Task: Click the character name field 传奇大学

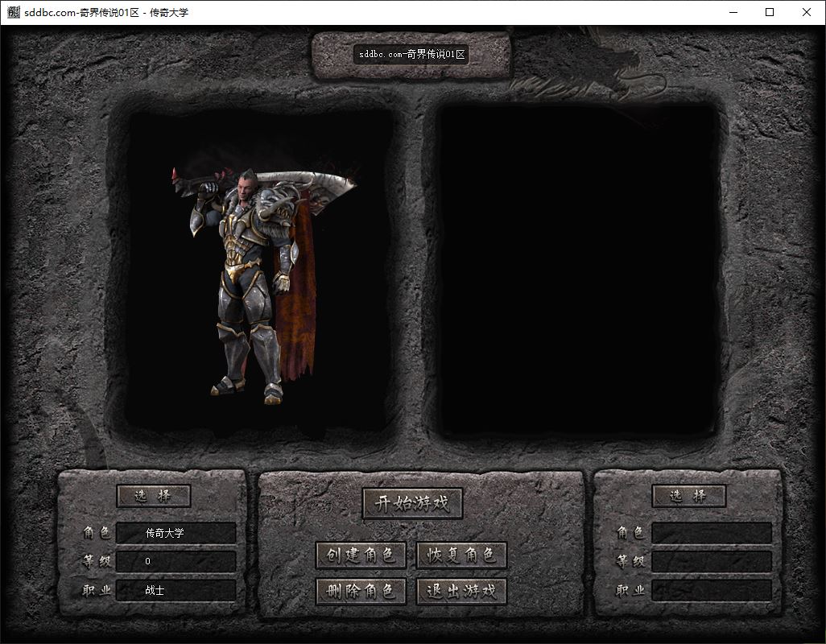Action: [176, 533]
